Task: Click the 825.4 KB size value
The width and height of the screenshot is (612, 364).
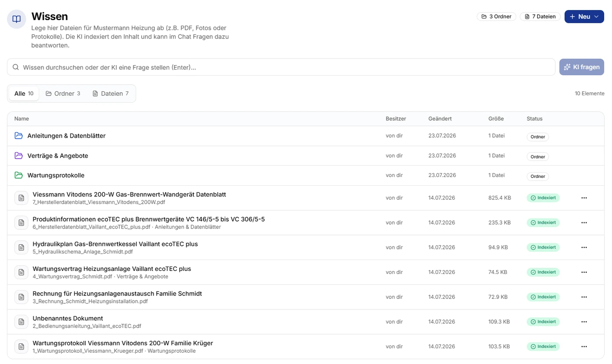Action: coord(500,198)
